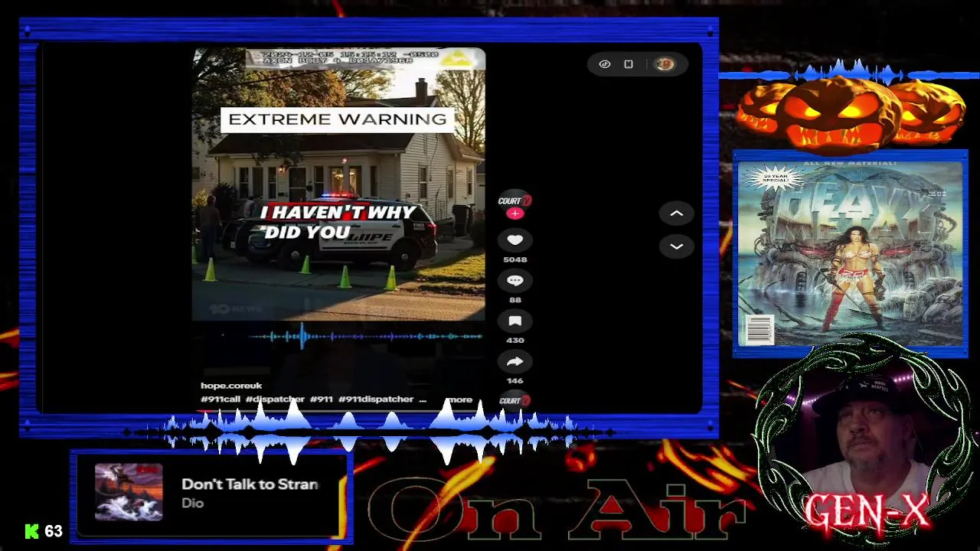Screen dimensions: 980x551
Task: Open the profile avatar in top-right pill
Action: [664, 64]
